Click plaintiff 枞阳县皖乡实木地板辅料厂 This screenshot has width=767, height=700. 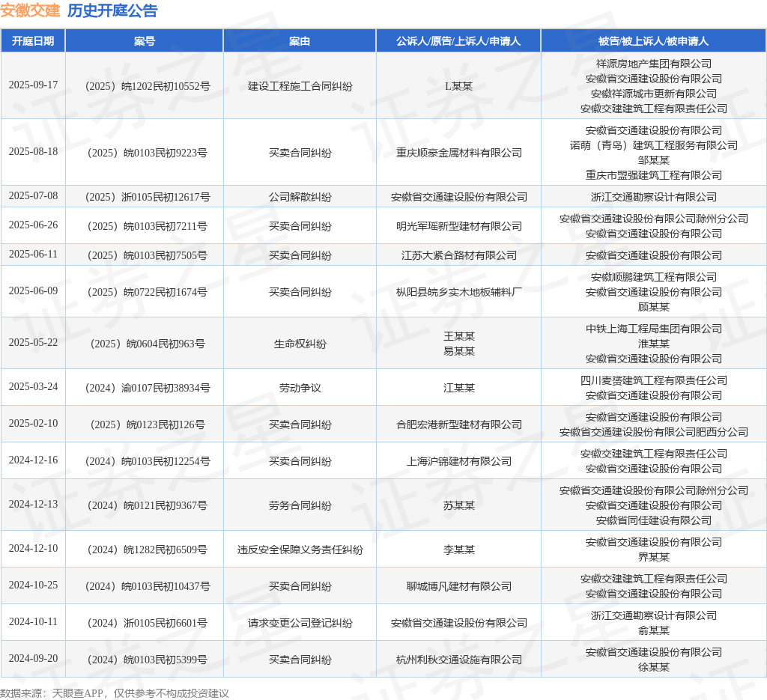point(459,292)
